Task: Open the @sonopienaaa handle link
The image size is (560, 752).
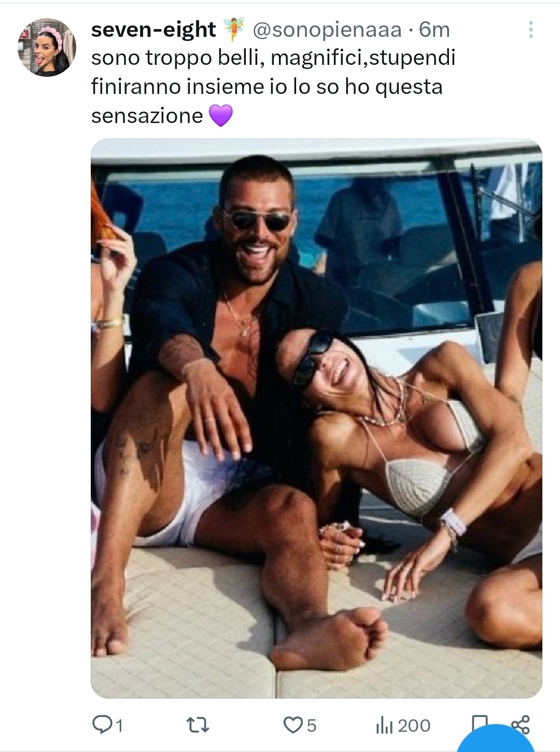Action: (327, 30)
